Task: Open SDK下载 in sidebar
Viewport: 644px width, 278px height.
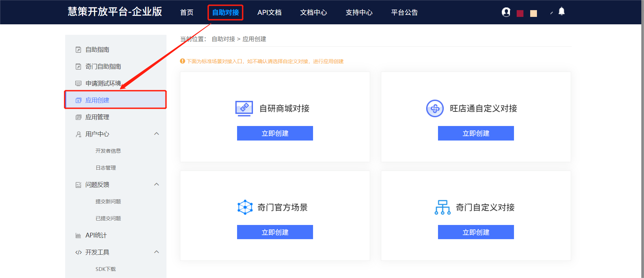Action: coord(106,269)
